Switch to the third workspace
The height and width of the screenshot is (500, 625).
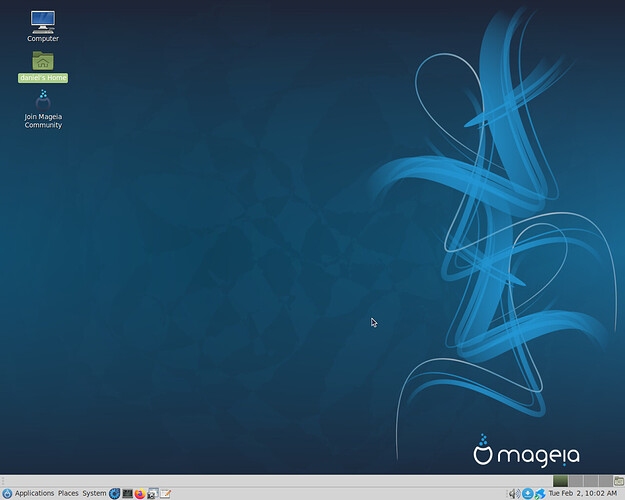[591, 480]
